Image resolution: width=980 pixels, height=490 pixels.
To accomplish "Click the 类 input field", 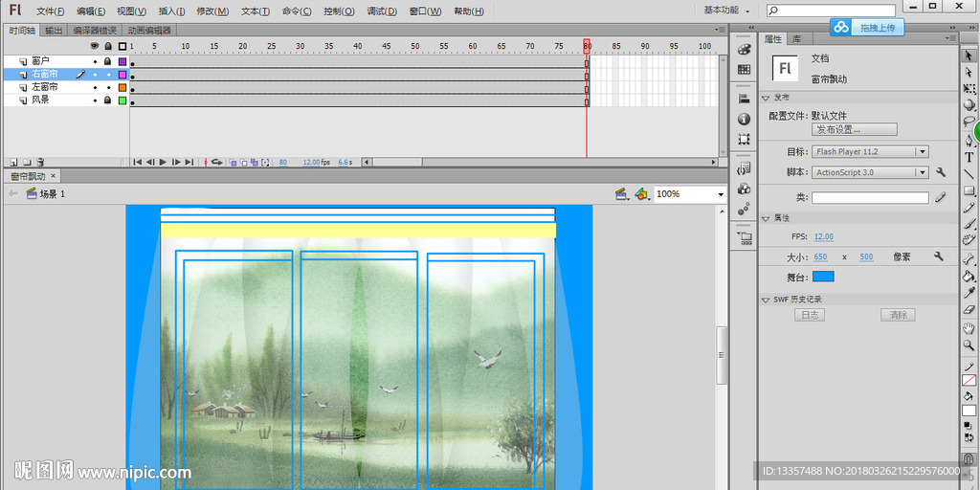I will [x=870, y=198].
